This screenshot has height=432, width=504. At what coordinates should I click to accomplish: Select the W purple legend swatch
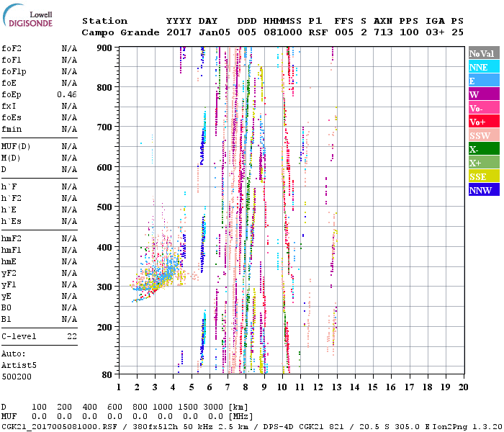click(x=484, y=94)
